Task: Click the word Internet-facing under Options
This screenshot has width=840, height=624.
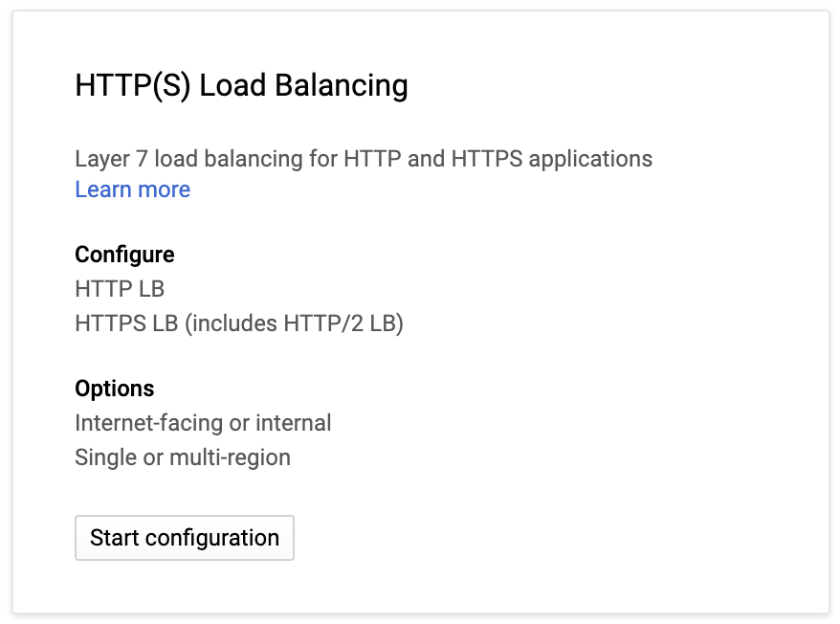Action: pos(149,423)
